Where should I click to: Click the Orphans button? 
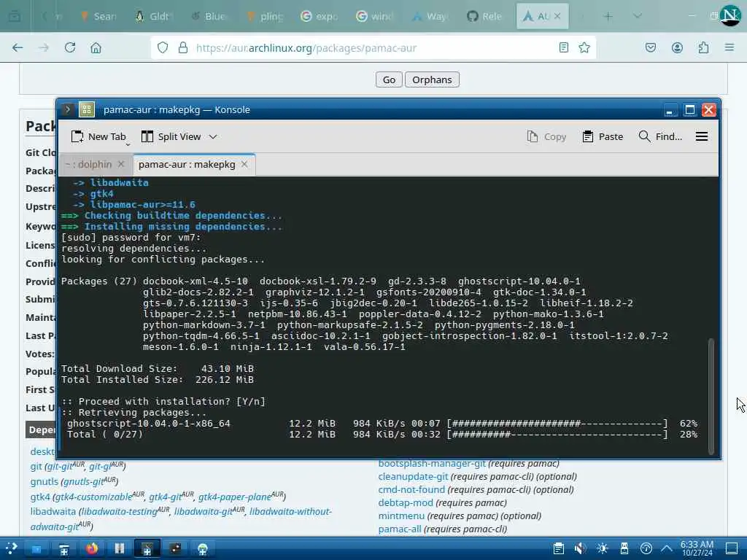pos(432,79)
